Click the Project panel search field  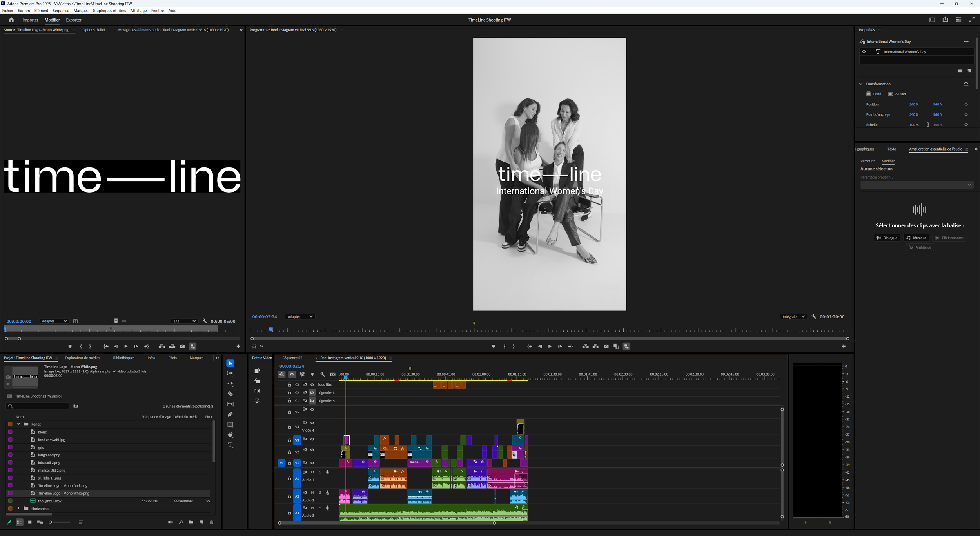[x=38, y=406]
